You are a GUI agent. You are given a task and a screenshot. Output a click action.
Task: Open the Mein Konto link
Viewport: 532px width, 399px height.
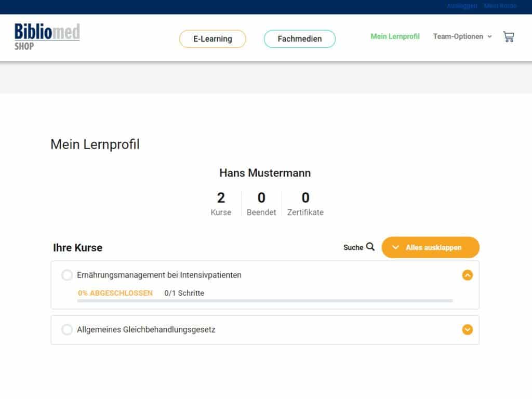(500, 6)
